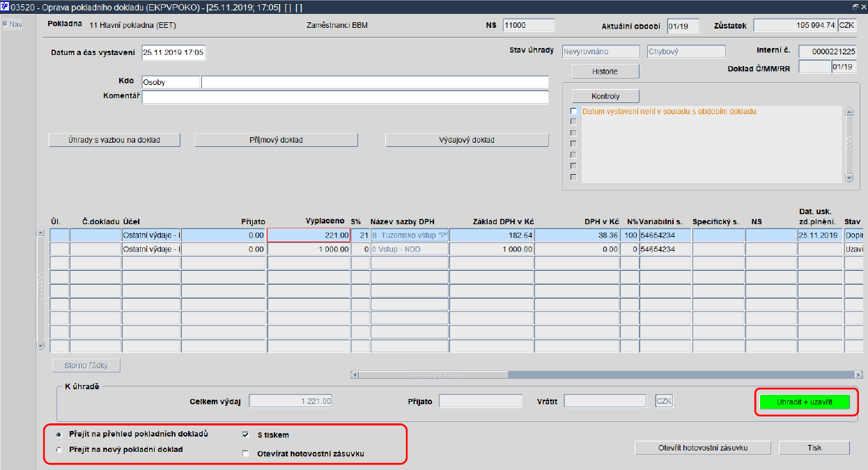
Task: Click the Kontroly list vertical scrollbar track
Action: [x=848, y=145]
